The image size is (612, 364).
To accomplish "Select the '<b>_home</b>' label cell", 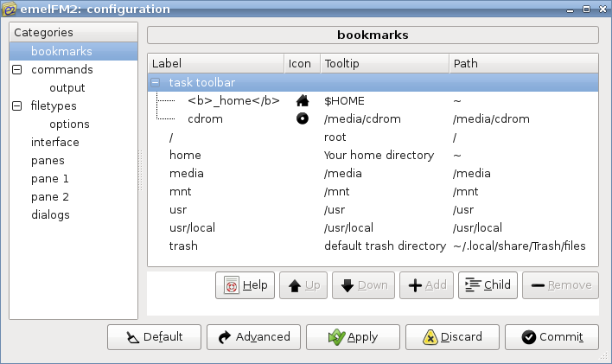I will [x=233, y=101].
